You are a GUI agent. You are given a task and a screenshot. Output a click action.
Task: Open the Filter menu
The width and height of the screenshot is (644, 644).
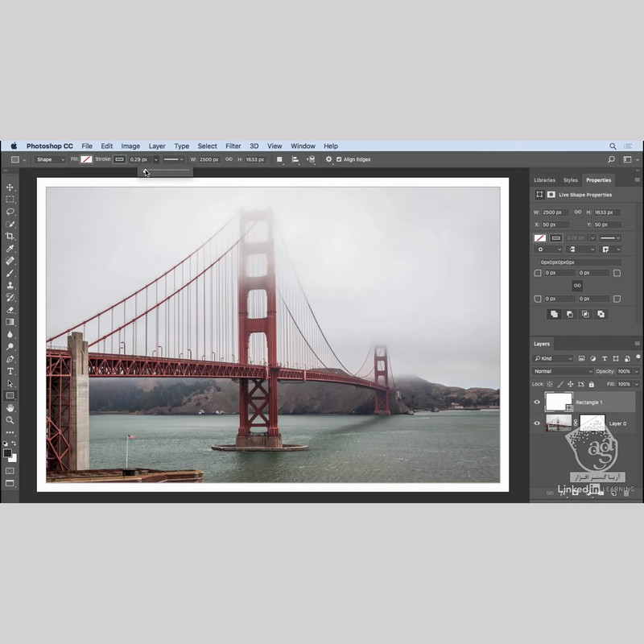coord(233,147)
